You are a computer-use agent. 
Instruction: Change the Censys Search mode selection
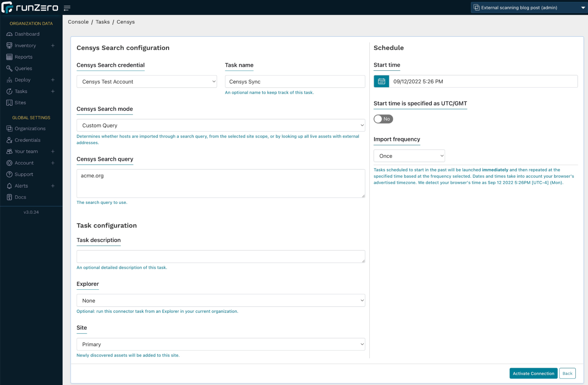click(221, 125)
